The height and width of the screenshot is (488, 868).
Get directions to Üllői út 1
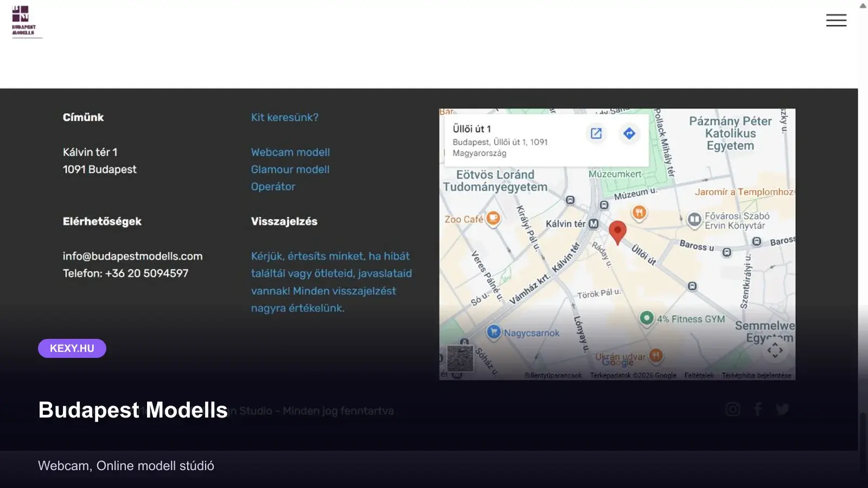[629, 133]
